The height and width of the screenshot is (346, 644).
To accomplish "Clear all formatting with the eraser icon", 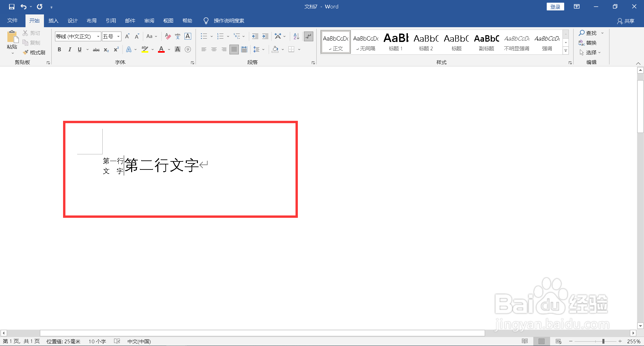I will 168,36.
